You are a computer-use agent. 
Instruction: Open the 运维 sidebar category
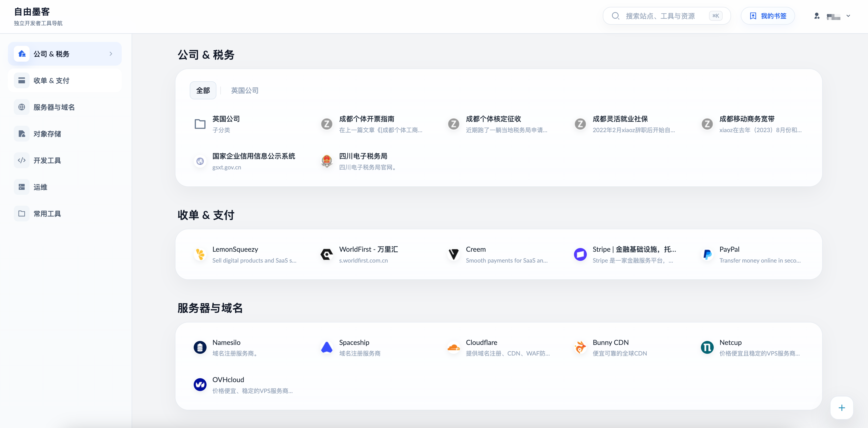click(x=65, y=187)
